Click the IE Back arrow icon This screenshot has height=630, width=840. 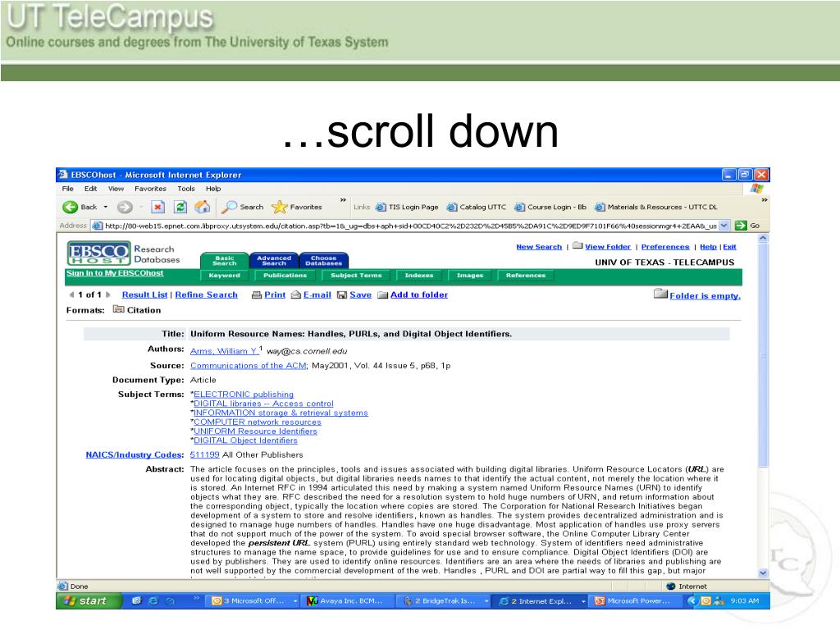point(71,208)
